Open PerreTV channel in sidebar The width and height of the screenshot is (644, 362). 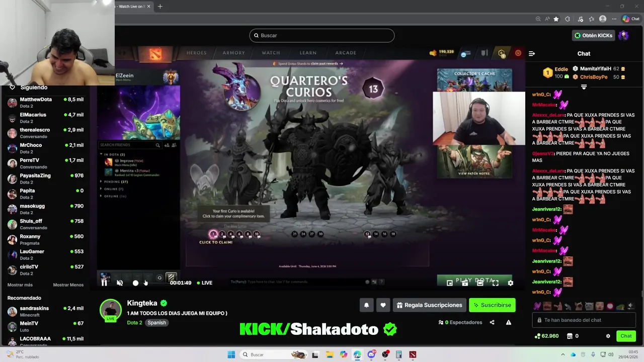pos(45,163)
